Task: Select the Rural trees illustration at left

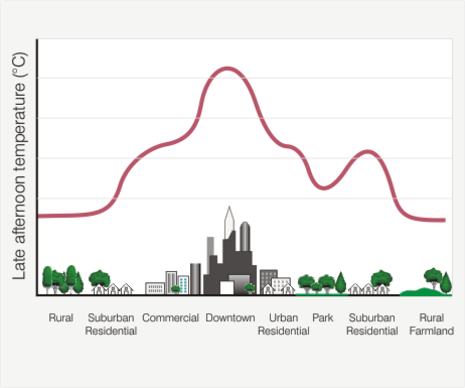Action: [63, 280]
